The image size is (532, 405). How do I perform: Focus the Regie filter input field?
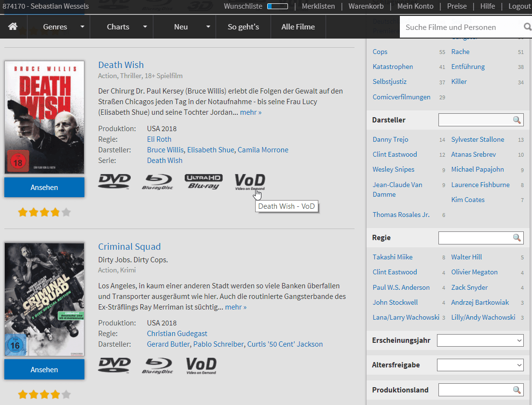click(481, 238)
